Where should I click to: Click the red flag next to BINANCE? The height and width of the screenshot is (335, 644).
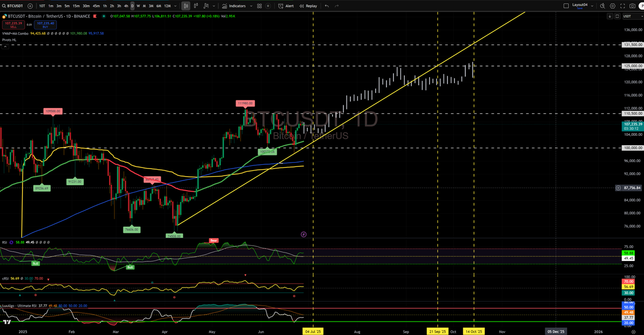click(94, 16)
